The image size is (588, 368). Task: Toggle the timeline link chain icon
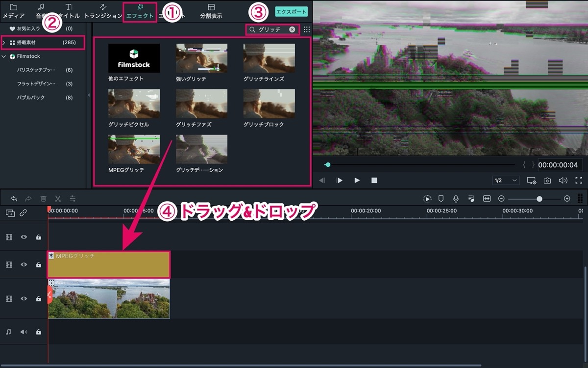[23, 213]
